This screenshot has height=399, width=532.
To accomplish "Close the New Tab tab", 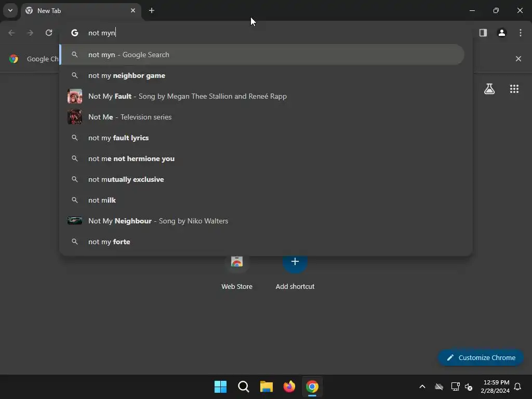I will click(133, 10).
